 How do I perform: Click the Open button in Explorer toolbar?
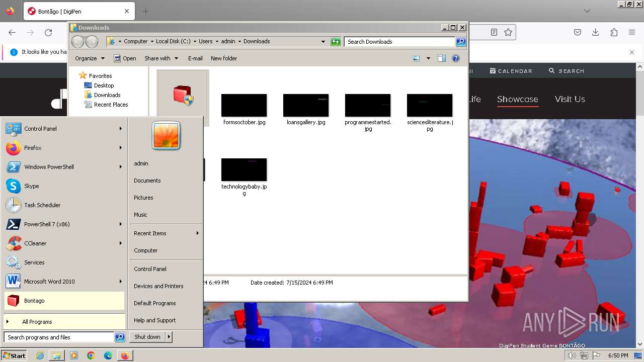(125, 58)
